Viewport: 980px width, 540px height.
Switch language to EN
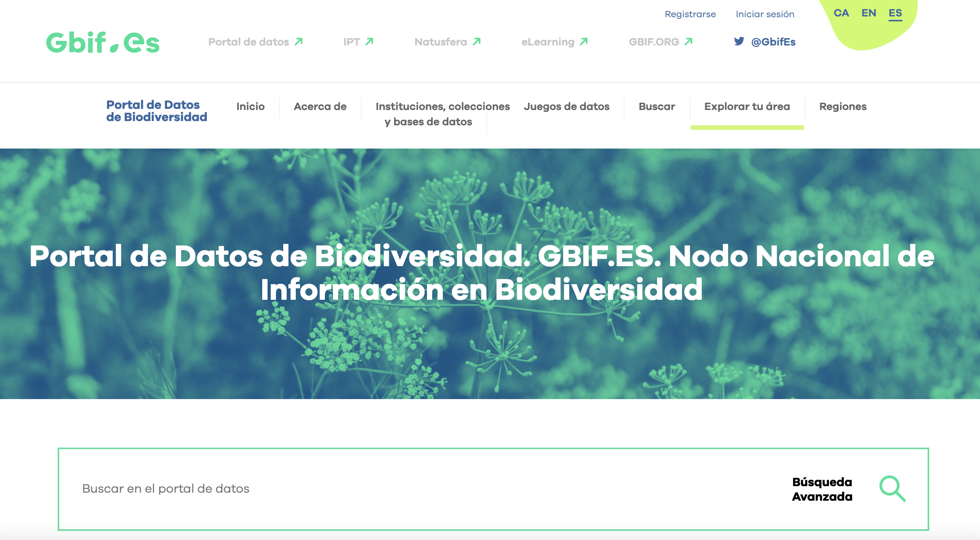coord(868,13)
